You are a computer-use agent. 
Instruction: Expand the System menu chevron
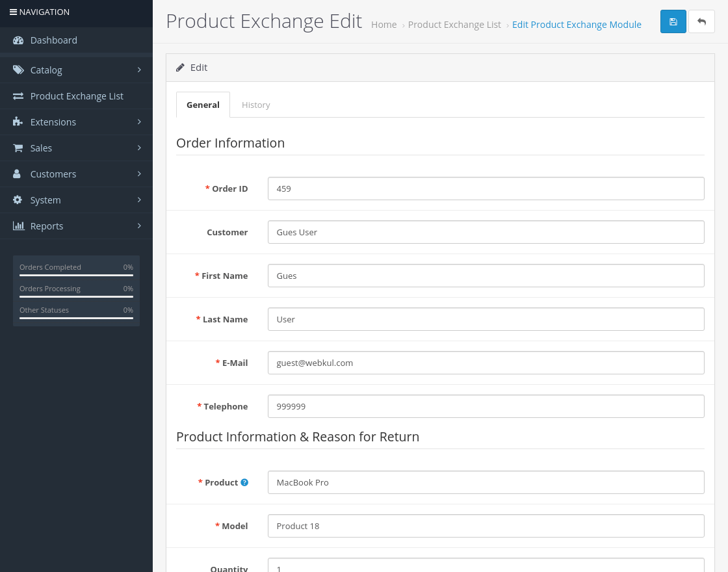(x=139, y=200)
